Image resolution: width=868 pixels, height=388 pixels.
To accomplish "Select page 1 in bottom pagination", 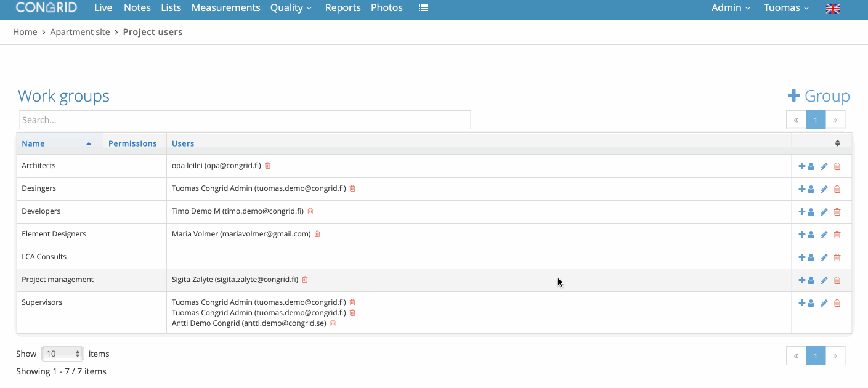I will coord(816,356).
